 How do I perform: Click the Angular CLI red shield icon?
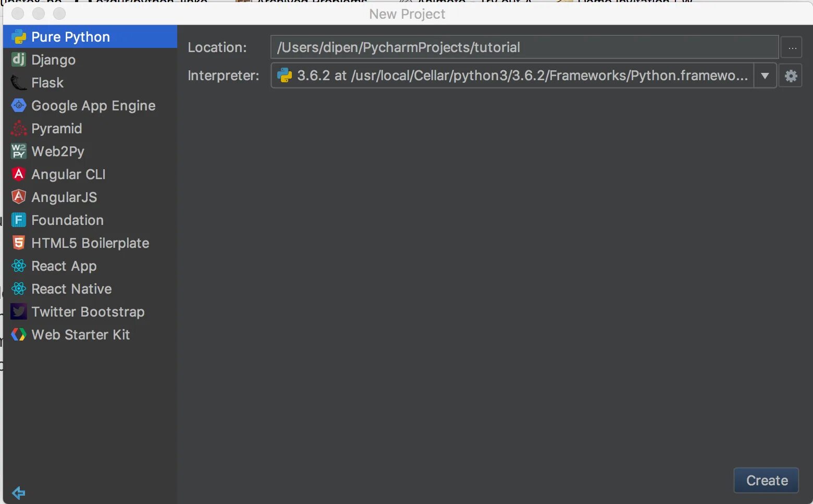pos(19,174)
